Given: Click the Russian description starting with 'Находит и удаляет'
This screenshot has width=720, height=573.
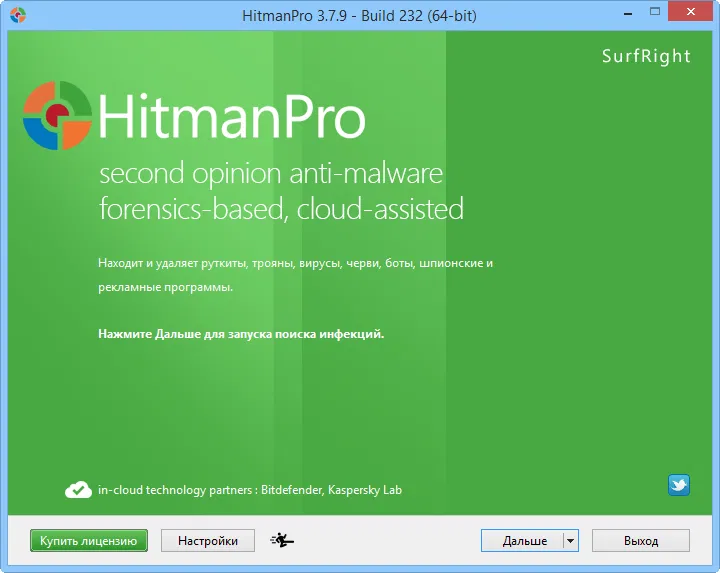Looking at the screenshot, I should [x=295, y=275].
